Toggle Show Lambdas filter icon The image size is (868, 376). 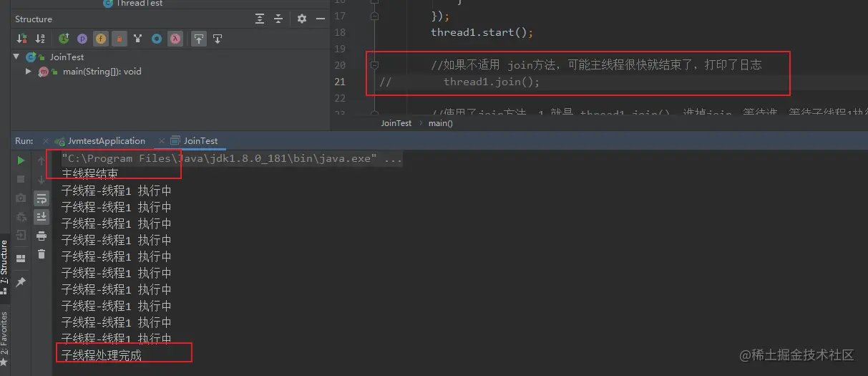coord(175,39)
